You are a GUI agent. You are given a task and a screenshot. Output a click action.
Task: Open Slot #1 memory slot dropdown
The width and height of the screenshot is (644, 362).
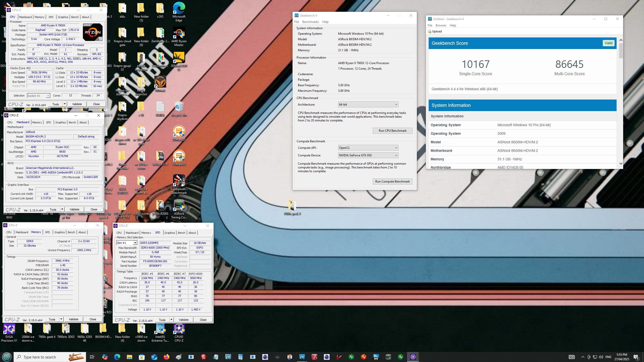coord(127,243)
